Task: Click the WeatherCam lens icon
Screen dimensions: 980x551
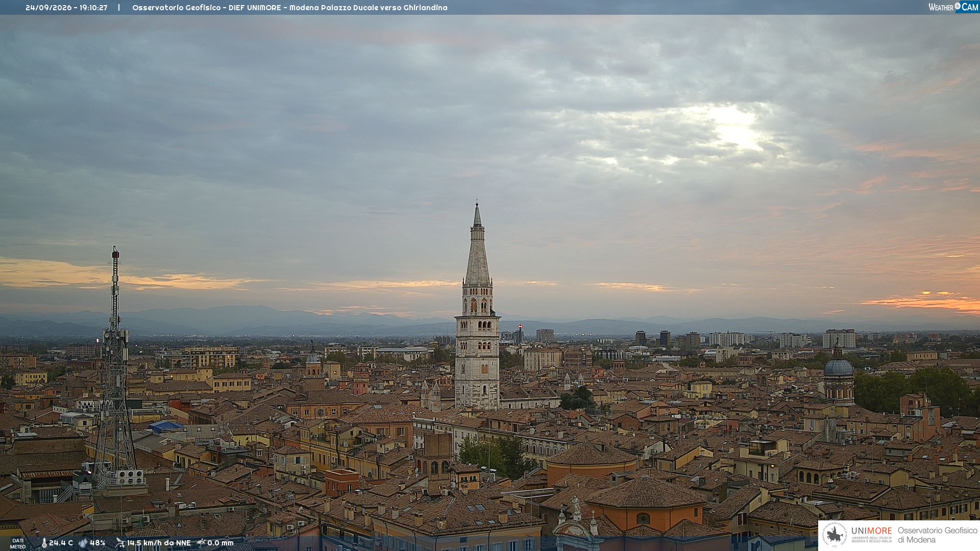Action: point(958,6)
